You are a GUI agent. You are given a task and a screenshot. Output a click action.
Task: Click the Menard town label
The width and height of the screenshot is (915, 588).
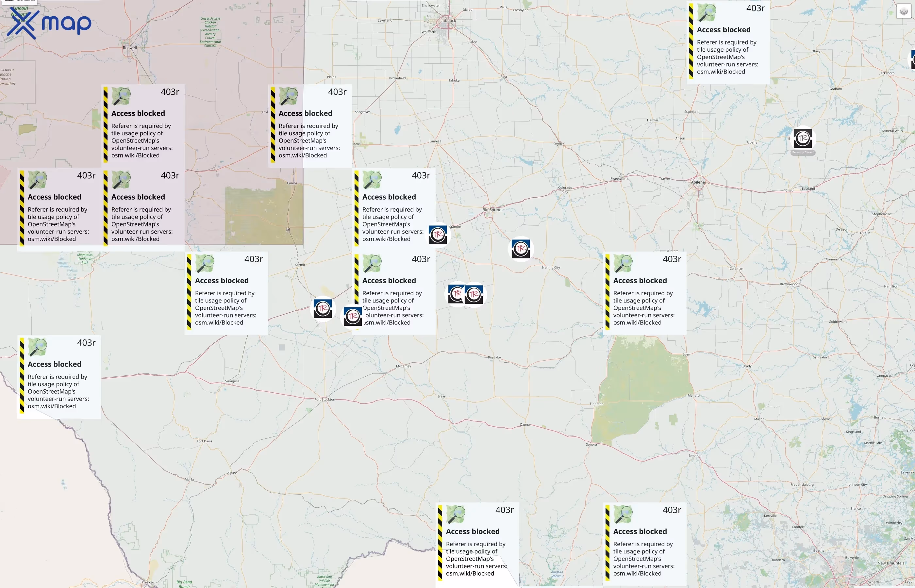point(693,395)
